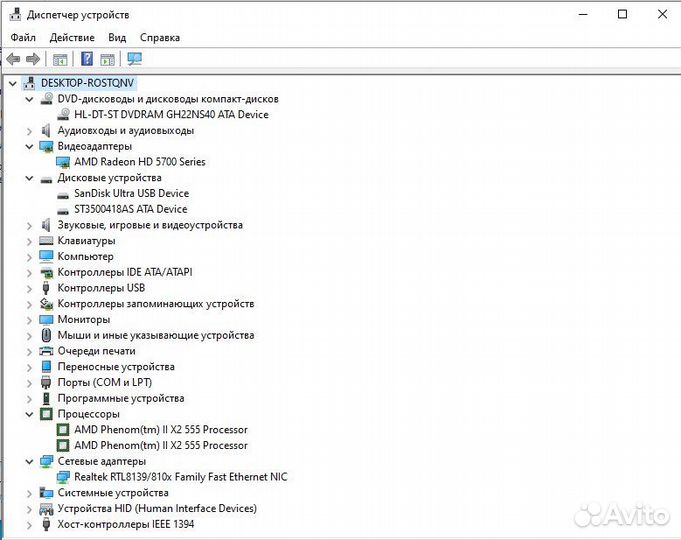Click the Диспетчер устройств title bar icon
This screenshot has height=540, width=681.
click(15, 14)
